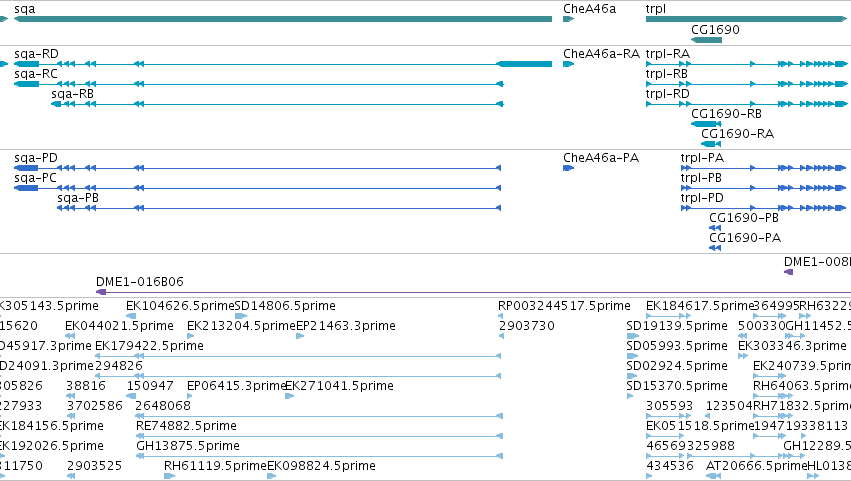Viewport: 851px width, 481px height.
Task: Click the trpl-PD protein label
Action: tap(702, 198)
